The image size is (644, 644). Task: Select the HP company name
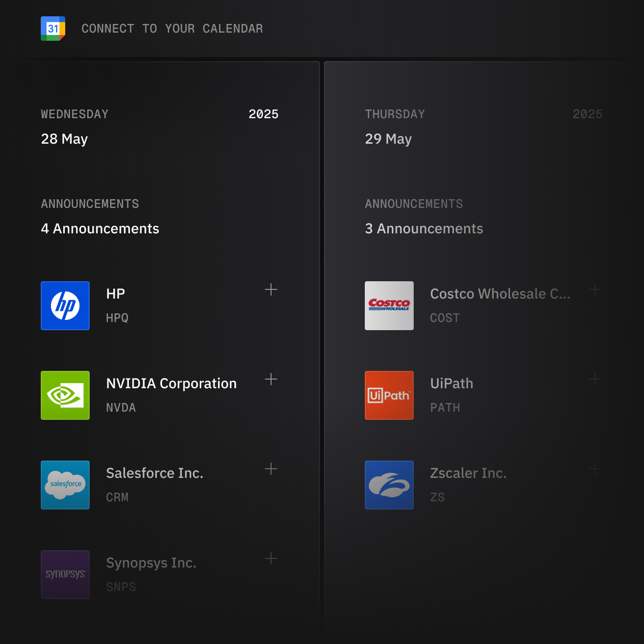click(116, 293)
